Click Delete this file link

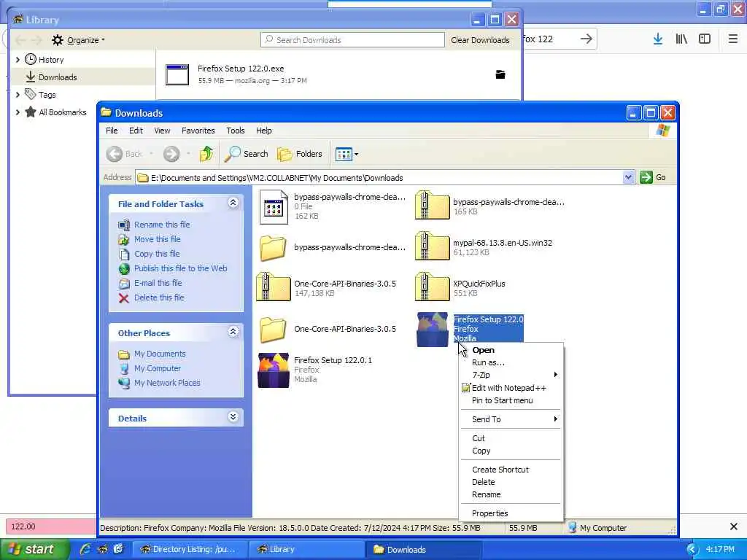[159, 297]
